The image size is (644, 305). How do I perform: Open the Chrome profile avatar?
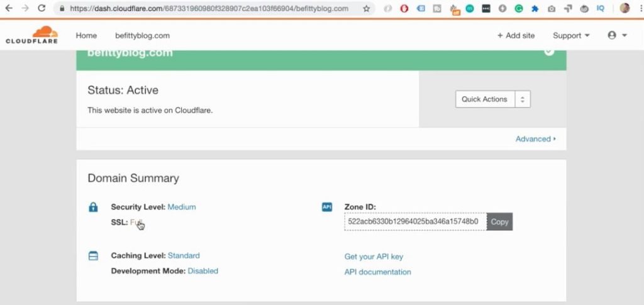pyautogui.click(x=625, y=8)
